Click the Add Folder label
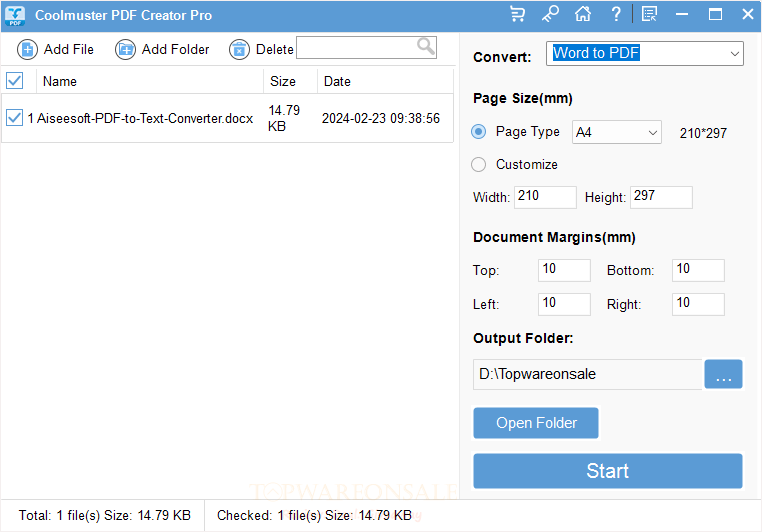 click(175, 50)
